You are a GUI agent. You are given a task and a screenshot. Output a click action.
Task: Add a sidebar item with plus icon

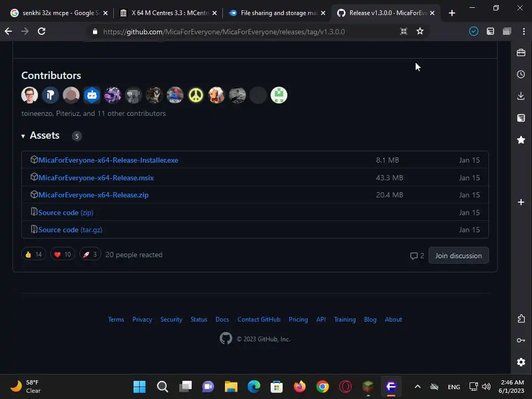point(521,202)
